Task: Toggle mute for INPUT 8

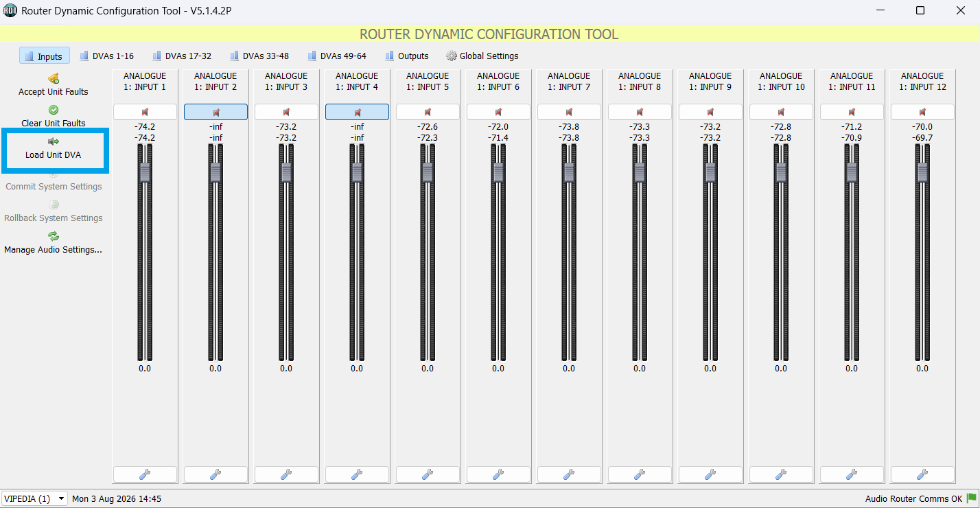Action: [x=640, y=112]
